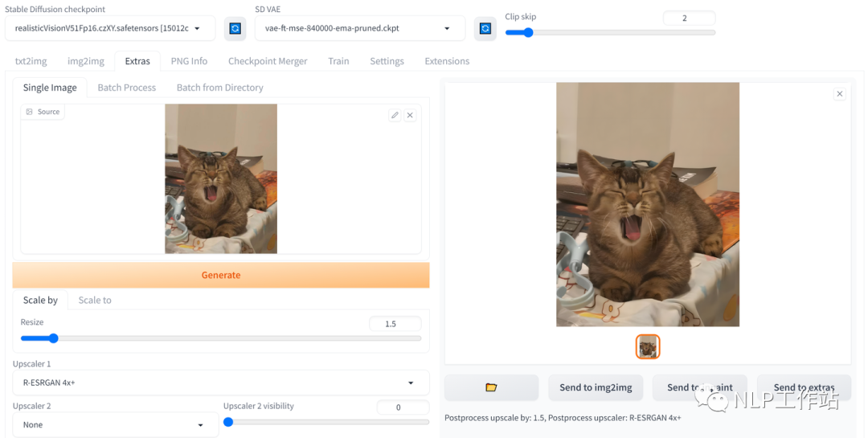Open output folder with folder icon
The height and width of the screenshot is (438, 868).
491,387
